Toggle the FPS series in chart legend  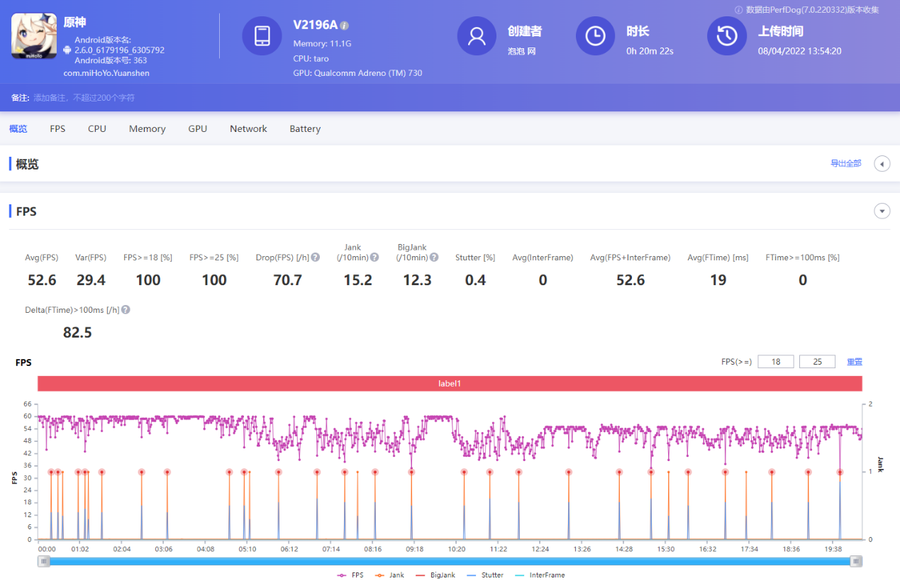(x=350, y=575)
